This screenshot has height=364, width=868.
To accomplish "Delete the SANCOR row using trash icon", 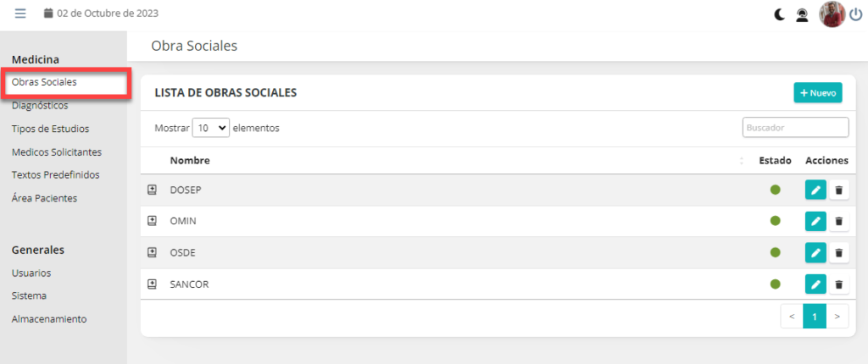I will 839,284.
